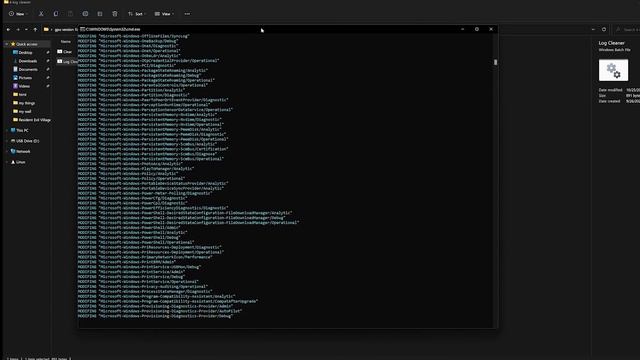640x360 pixels.
Task: Click the Explorer search box
Action: point(627,29)
